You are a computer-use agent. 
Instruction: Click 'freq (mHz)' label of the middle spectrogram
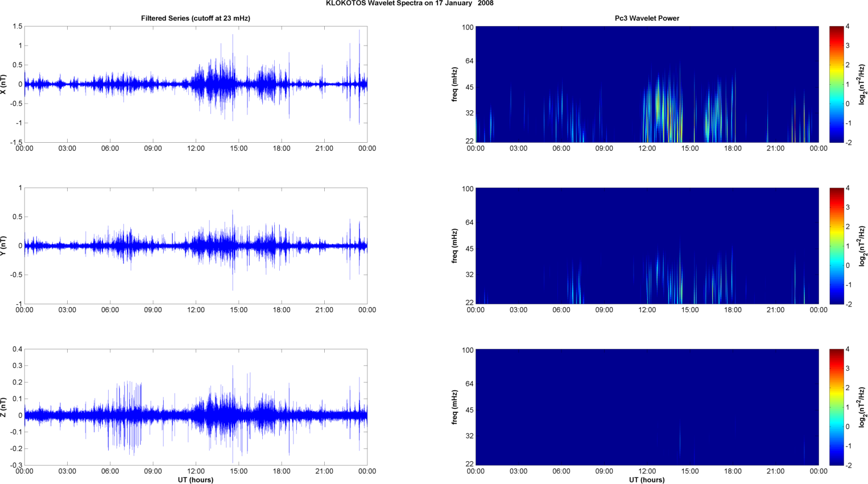point(454,246)
